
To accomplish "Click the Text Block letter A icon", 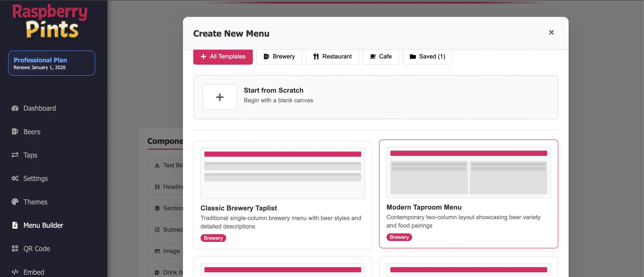I will point(157,165).
